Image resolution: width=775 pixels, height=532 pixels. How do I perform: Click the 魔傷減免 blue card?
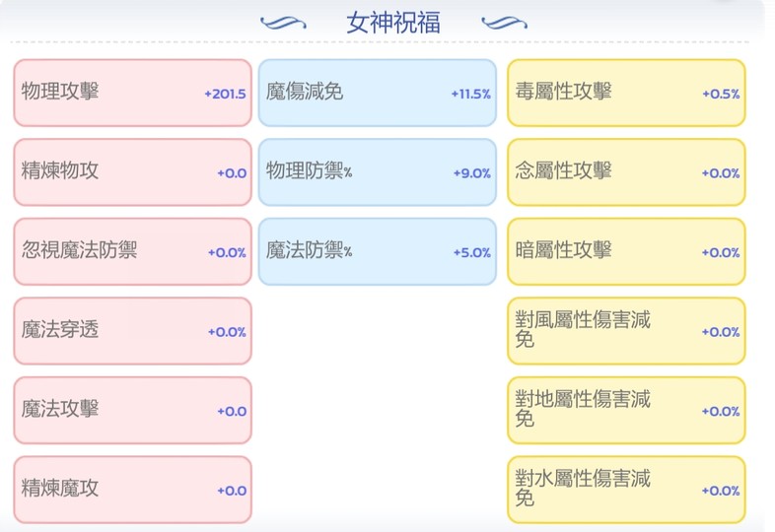(x=377, y=94)
